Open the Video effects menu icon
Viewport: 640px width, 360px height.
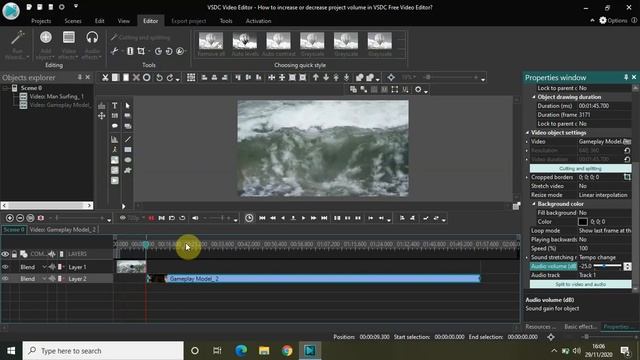coord(69,38)
